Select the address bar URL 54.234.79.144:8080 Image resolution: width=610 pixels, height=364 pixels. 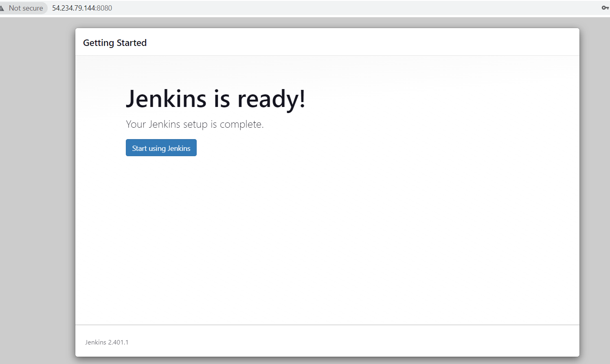point(82,8)
